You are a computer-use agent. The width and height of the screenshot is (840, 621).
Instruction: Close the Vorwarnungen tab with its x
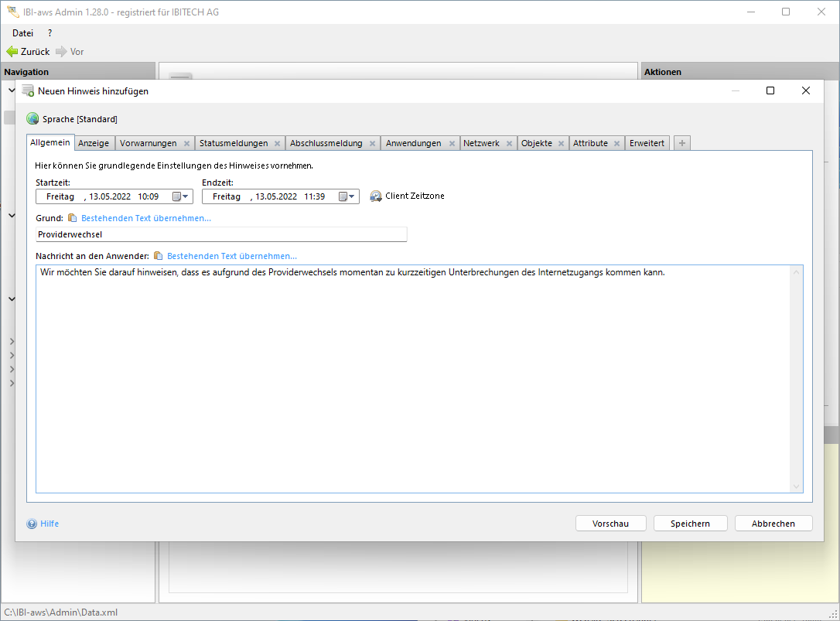coord(186,144)
